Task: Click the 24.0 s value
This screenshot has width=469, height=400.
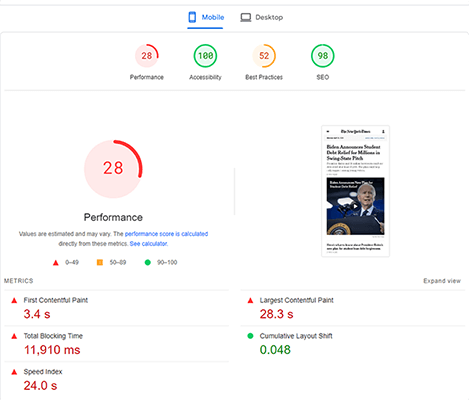Action: coord(40,386)
